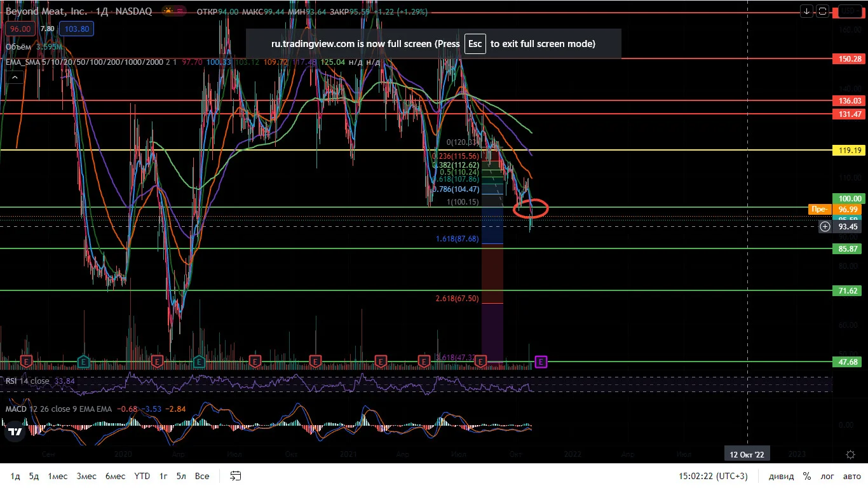Image resolution: width=868 pixels, height=488 pixels.
Task: Select the 6мес time range
Action: click(115, 476)
